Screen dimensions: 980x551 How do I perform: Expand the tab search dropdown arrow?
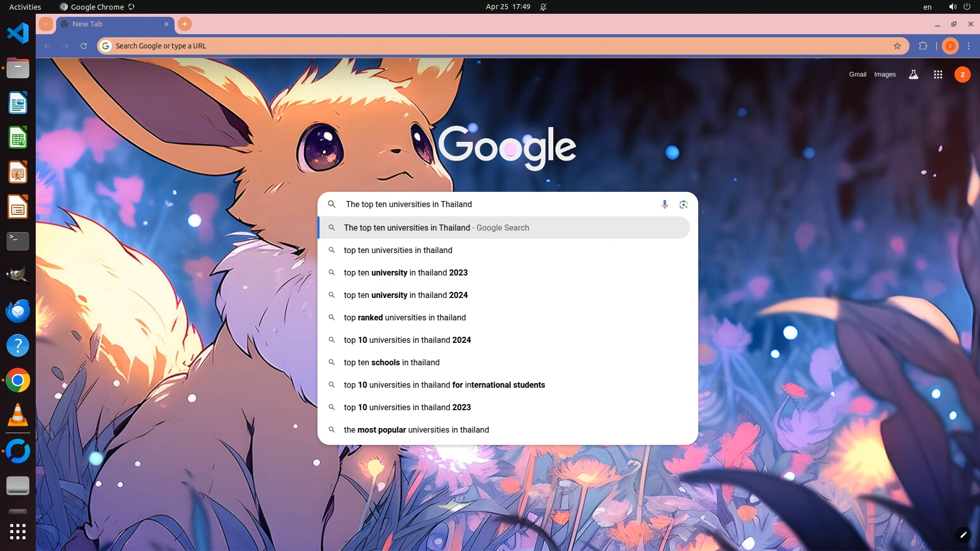coord(46,24)
